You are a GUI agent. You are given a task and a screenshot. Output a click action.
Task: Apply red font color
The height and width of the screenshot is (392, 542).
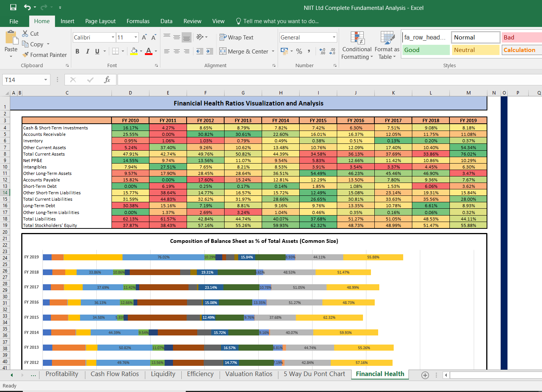149,51
